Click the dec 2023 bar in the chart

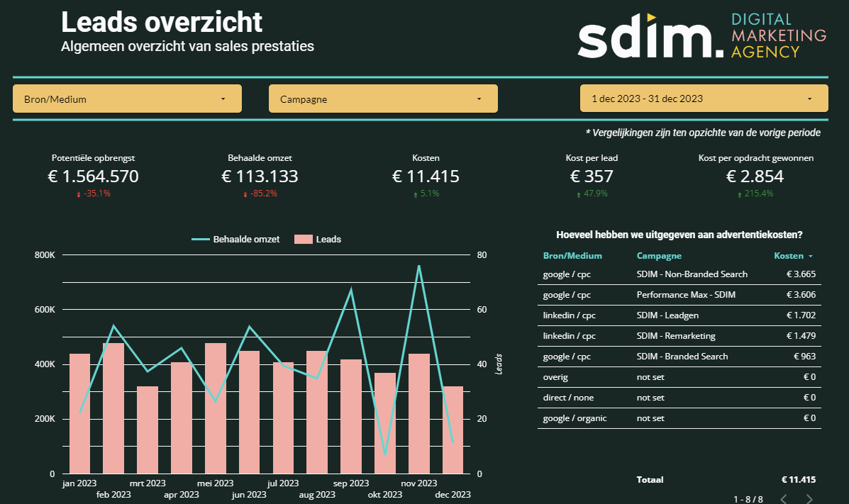click(x=453, y=429)
